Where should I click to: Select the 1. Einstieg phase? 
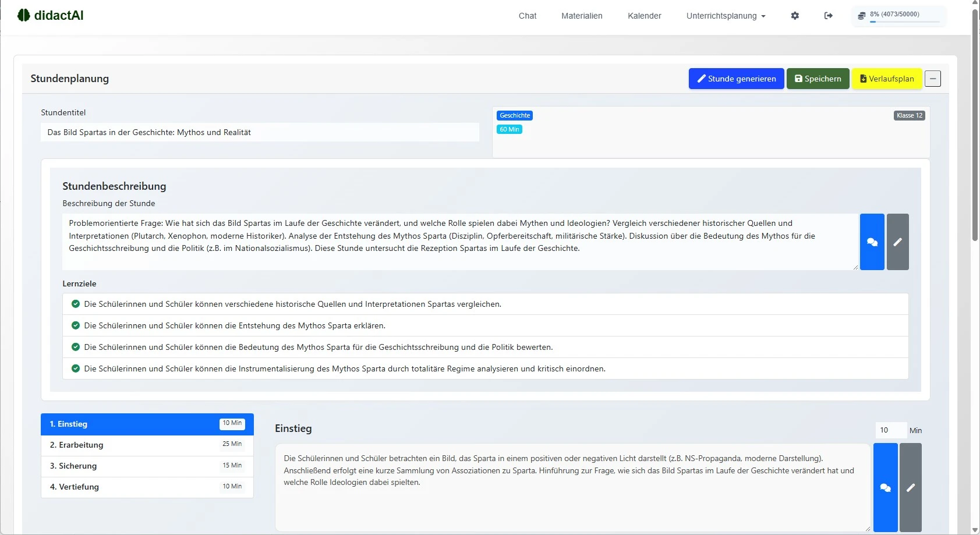pyautogui.click(x=147, y=424)
